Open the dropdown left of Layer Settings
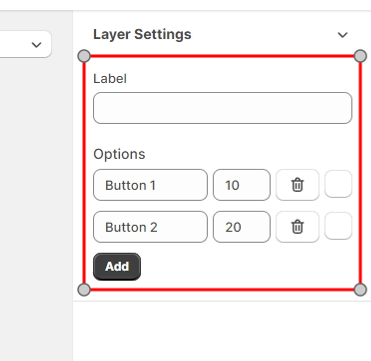The image size is (371, 361). (26, 44)
